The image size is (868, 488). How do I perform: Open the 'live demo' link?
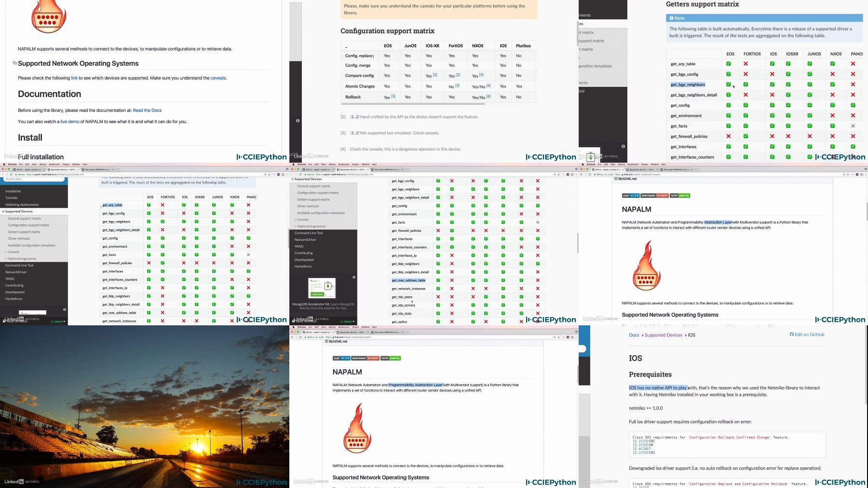point(70,122)
